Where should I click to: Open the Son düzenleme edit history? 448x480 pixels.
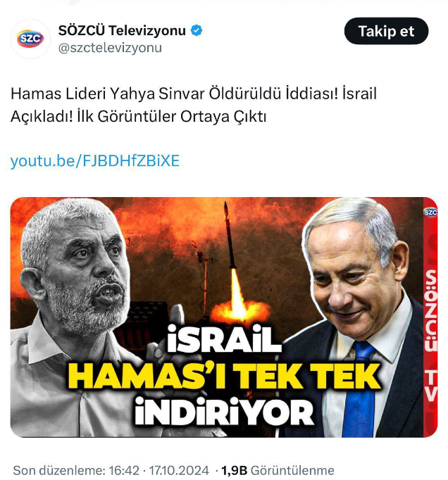click(59, 470)
